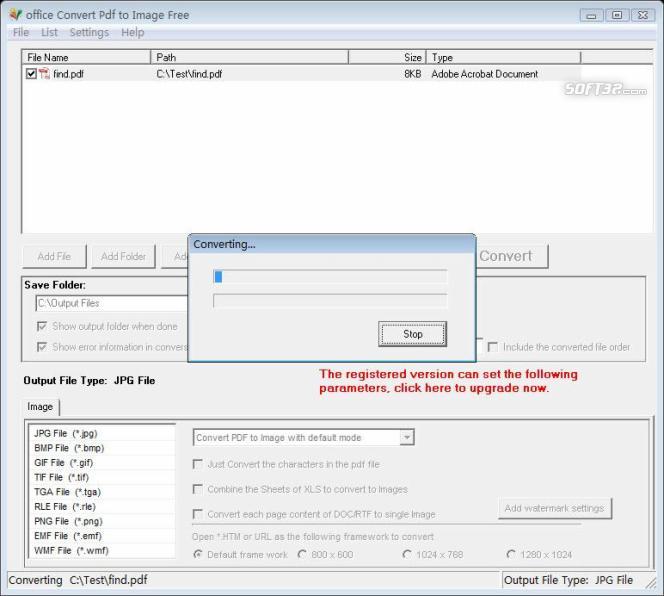664x596 pixels.
Task: Click the large Convert button
Action: click(512, 256)
